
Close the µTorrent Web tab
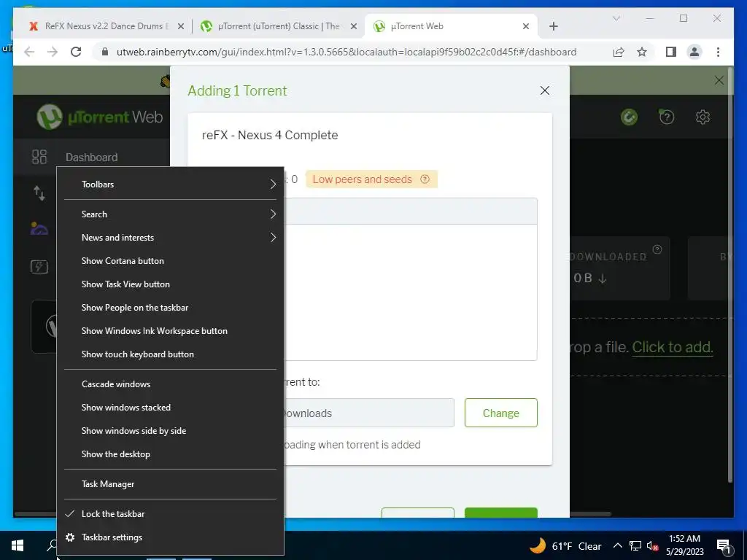pos(526,26)
